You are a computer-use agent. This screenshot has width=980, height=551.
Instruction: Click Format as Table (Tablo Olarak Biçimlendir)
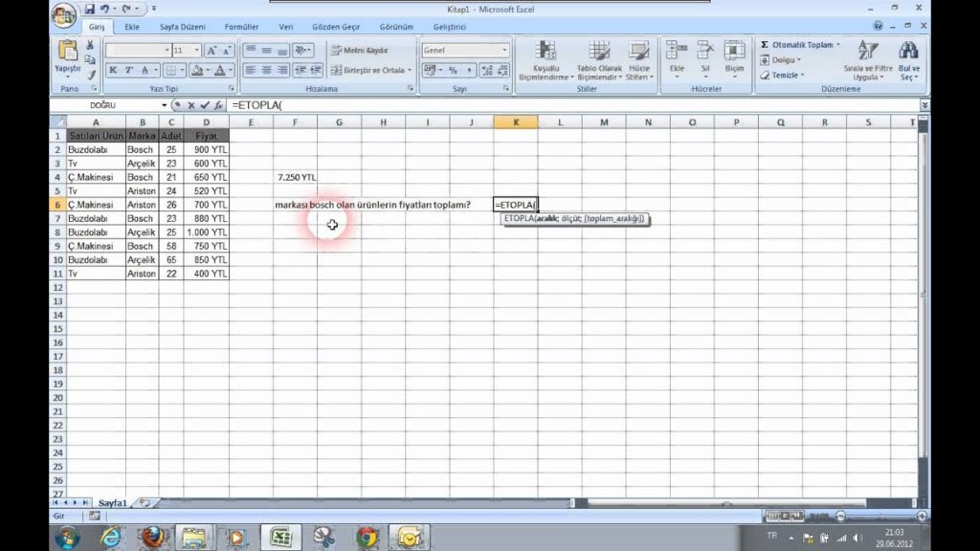click(600, 59)
